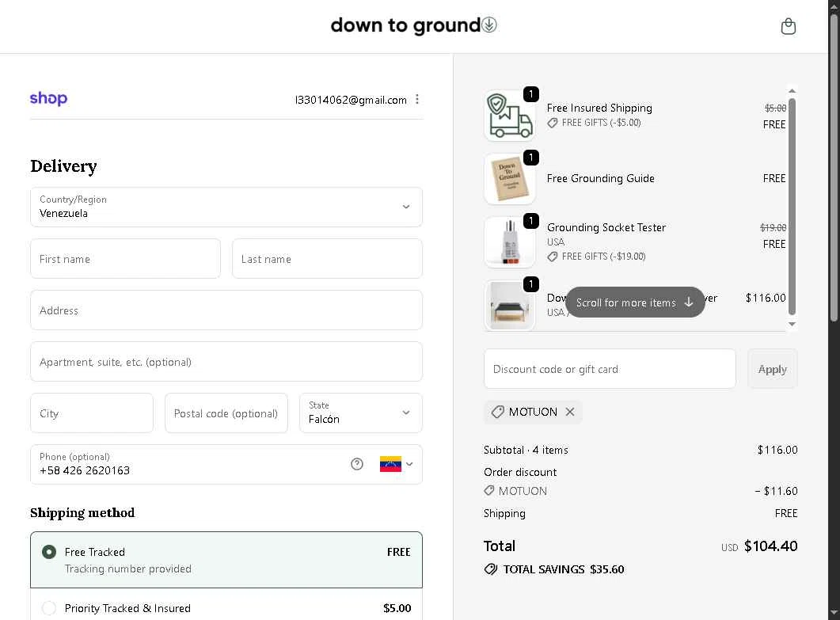Screen dimensions: 840x620
Task: Click the Free Grounding Guide item name
Action: 601,178
